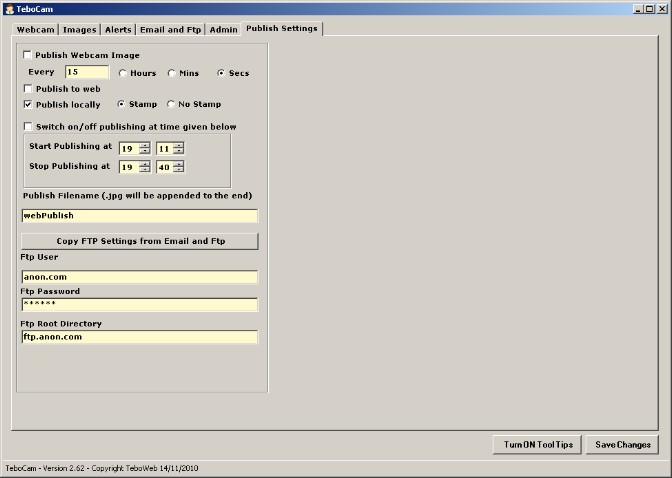Click the Ftp Root Directory field
Viewport: 672px width, 478px height.
pos(140,337)
